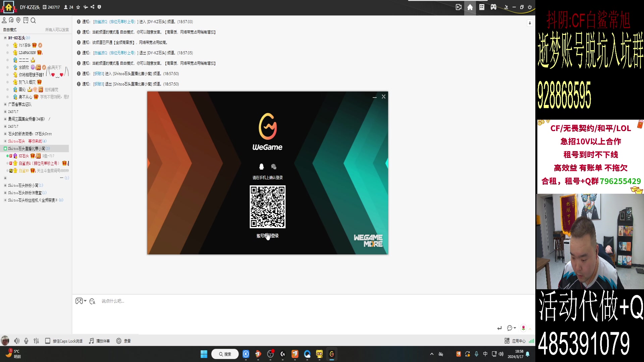Toggle the microphone icon at bottom
Screen dimensions: 644x362
pos(26,341)
